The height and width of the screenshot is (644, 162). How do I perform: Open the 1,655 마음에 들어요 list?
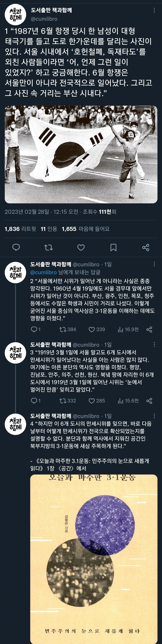[86, 229]
